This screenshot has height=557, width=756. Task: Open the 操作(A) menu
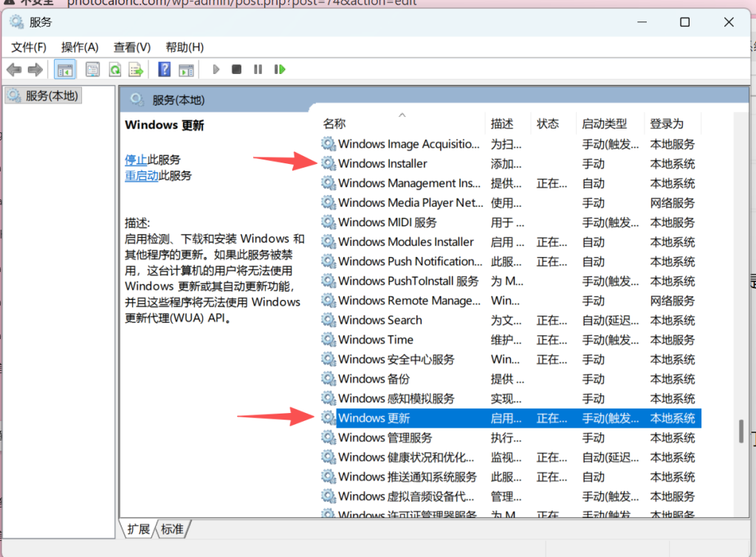click(x=80, y=47)
